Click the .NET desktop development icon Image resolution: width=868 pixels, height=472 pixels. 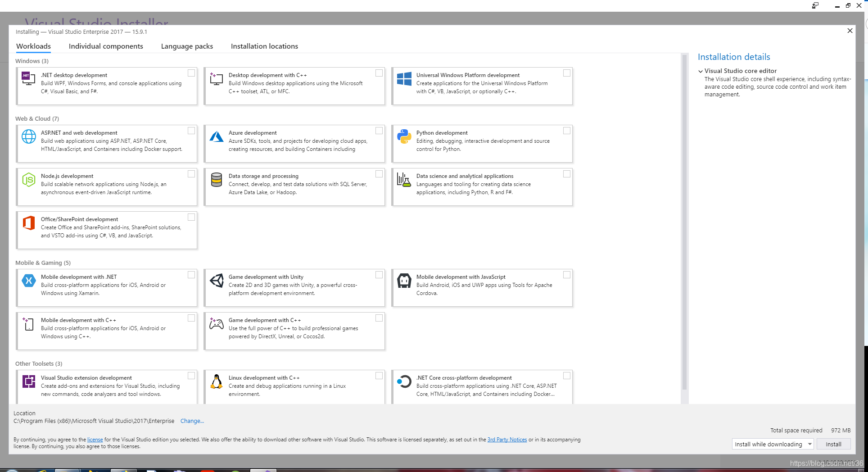[x=29, y=79]
